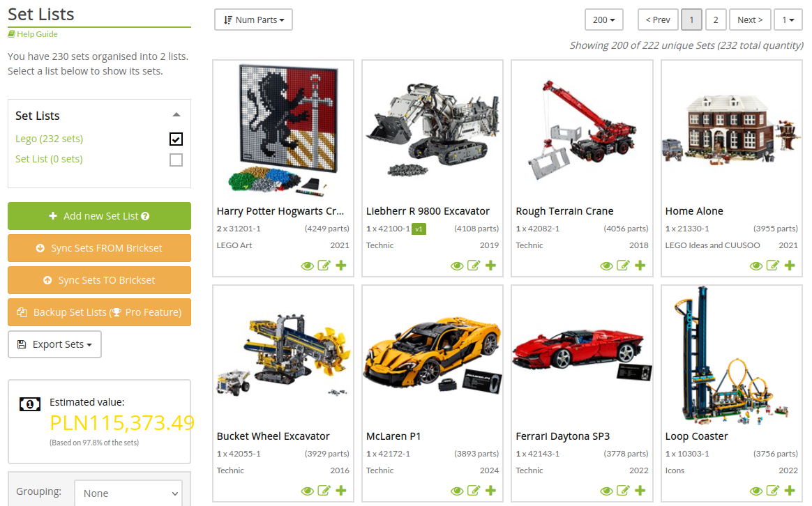Click the edit icon on McLaren P1 card
Screen dimensions: 812x506
coord(474,491)
